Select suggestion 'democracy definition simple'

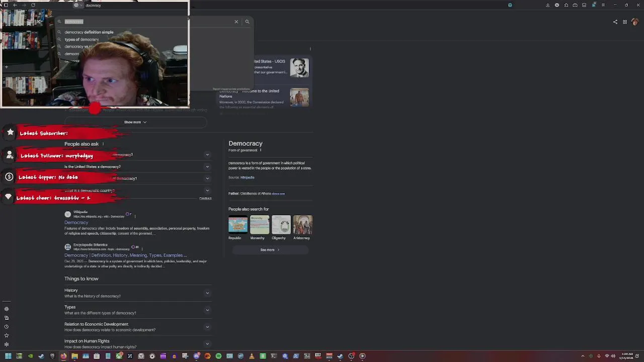click(x=89, y=32)
